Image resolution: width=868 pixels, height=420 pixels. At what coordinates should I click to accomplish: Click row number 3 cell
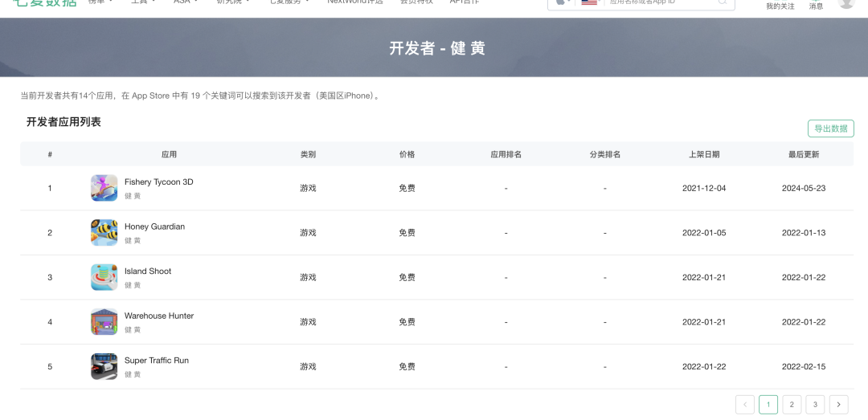(50, 277)
